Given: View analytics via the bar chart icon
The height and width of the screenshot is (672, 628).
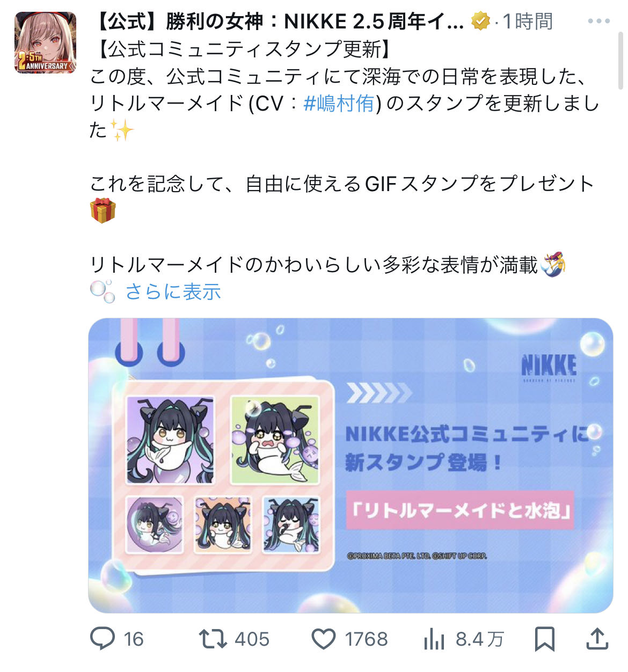Looking at the screenshot, I should (x=434, y=639).
